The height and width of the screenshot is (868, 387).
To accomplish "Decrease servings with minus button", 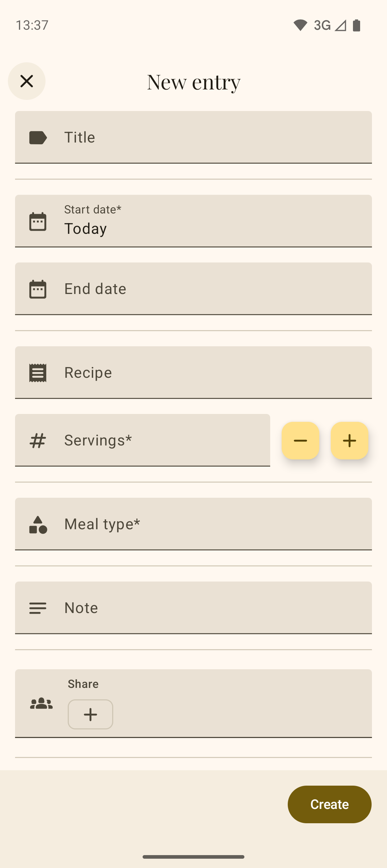I will point(300,440).
